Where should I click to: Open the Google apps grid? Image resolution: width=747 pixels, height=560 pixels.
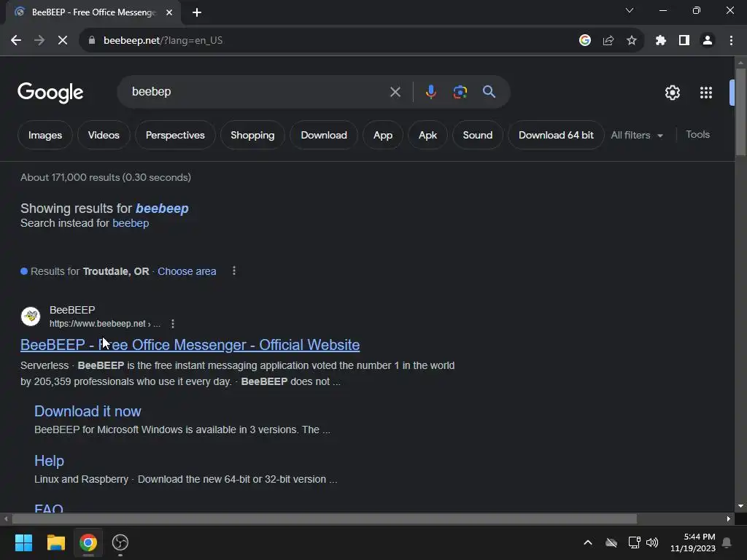tap(706, 93)
